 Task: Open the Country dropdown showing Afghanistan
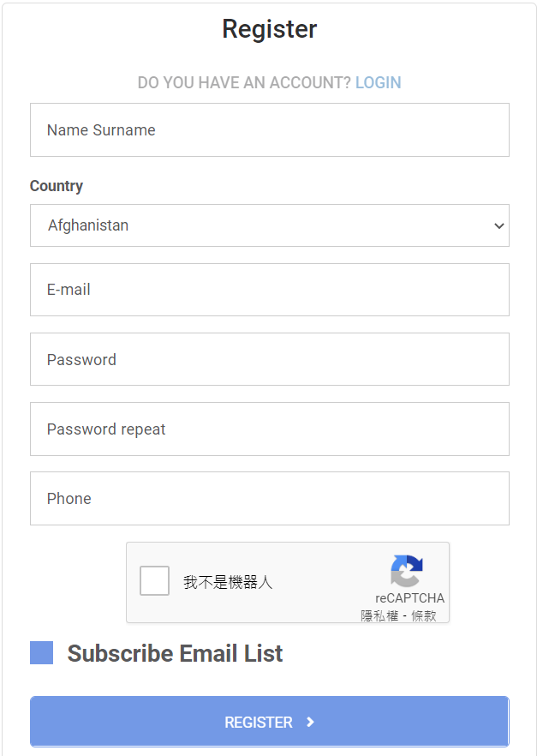point(269,225)
